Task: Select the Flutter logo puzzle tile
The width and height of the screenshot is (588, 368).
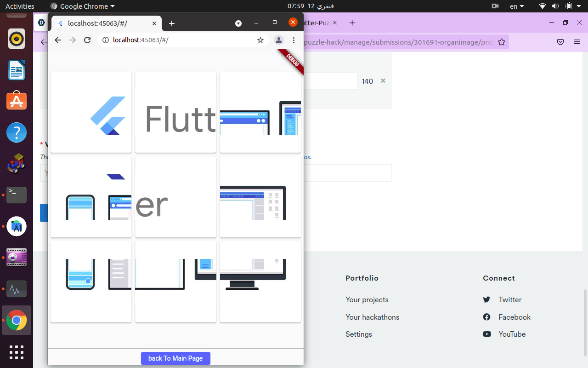Action: (x=91, y=112)
